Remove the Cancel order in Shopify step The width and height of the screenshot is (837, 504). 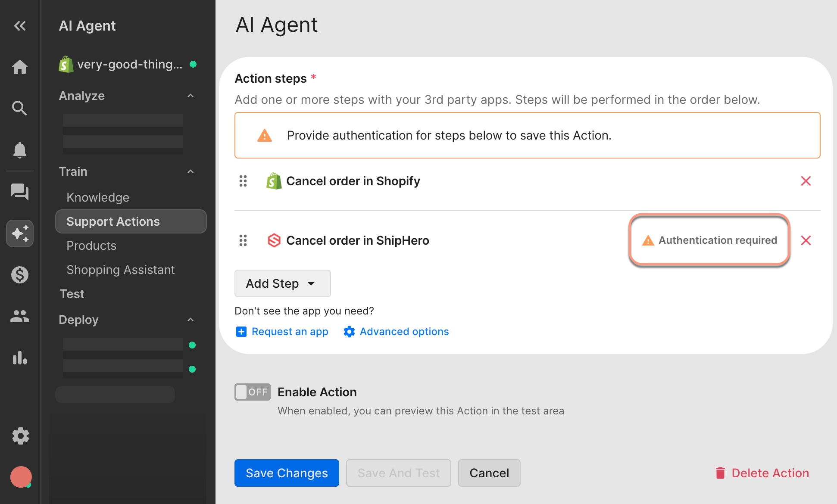pyautogui.click(x=806, y=181)
